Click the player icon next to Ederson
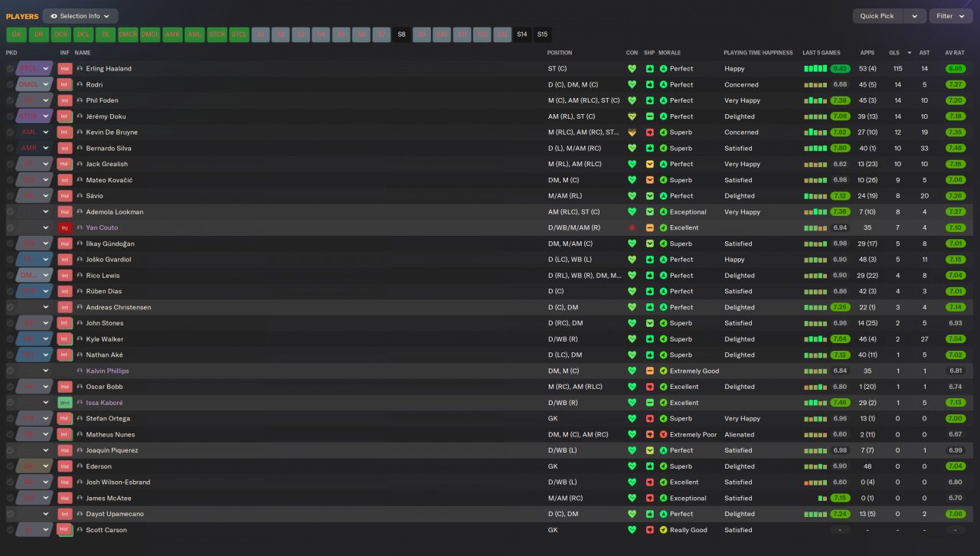Image resolution: width=980 pixels, height=556 pixels. coord(80,466)
